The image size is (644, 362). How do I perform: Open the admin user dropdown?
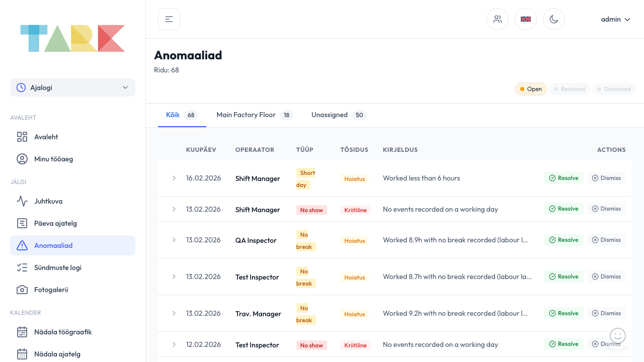coord(615,19)
